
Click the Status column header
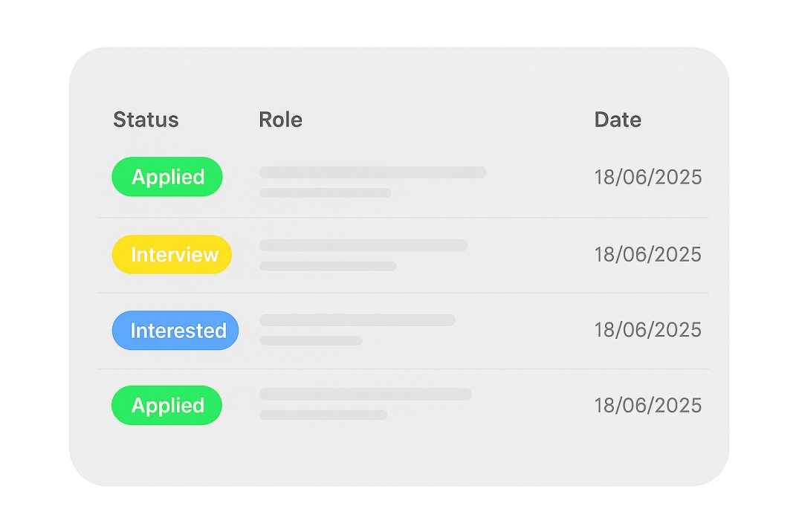(x=146, y=120)
